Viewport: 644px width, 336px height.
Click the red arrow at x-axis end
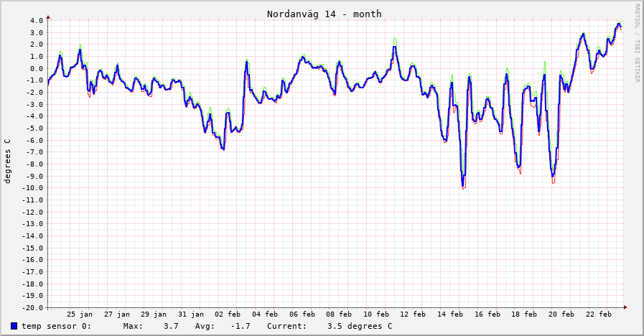point(625,307)
